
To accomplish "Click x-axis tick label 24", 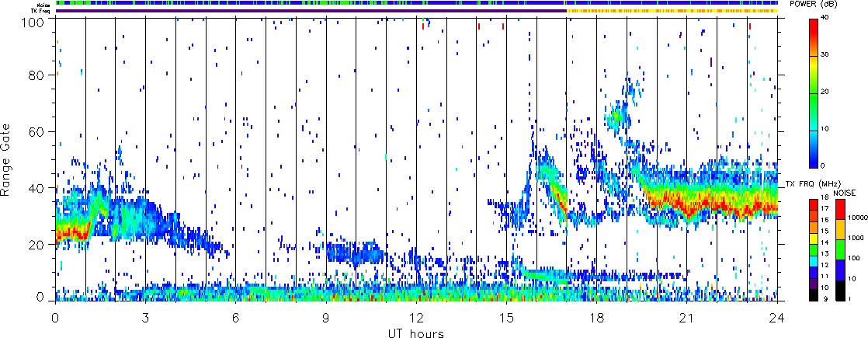I will tap(777, 318).
